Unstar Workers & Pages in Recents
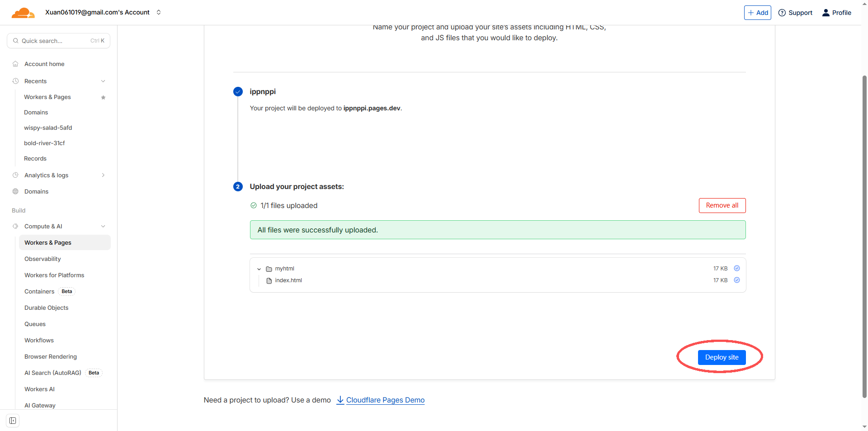The height and width of the screenshot is (431, 868). pyautogui.click(x=103, y=97)
